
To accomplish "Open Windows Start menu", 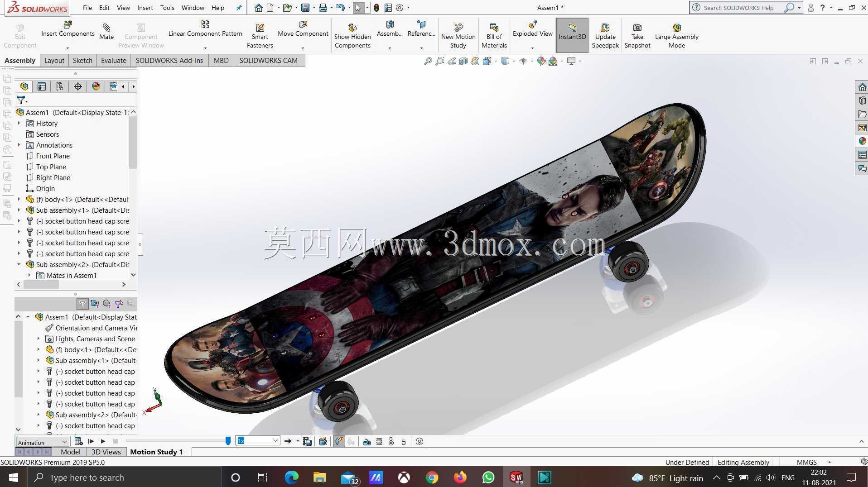I will click(14, 477).
